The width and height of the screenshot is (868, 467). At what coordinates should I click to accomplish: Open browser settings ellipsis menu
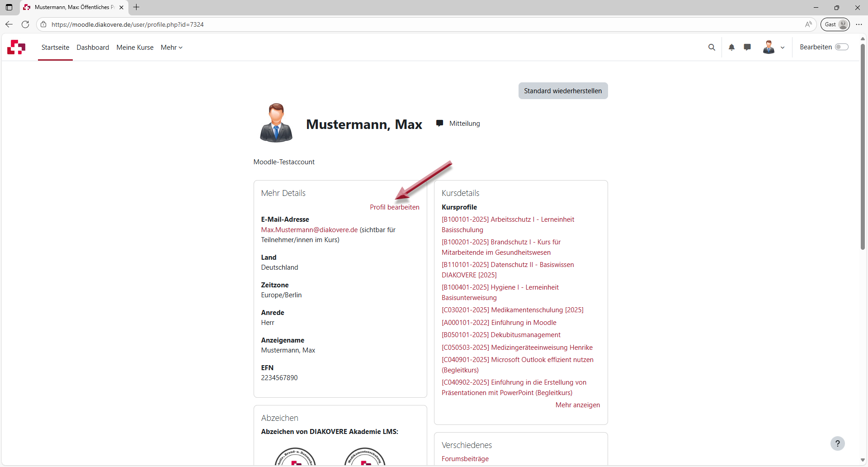coord(859,24)
